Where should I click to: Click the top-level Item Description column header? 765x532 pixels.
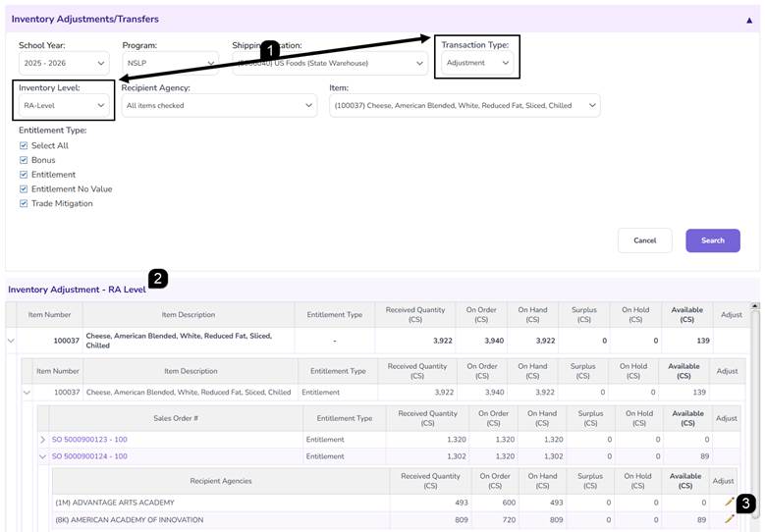pyautogui.click(x=189, y=314)
